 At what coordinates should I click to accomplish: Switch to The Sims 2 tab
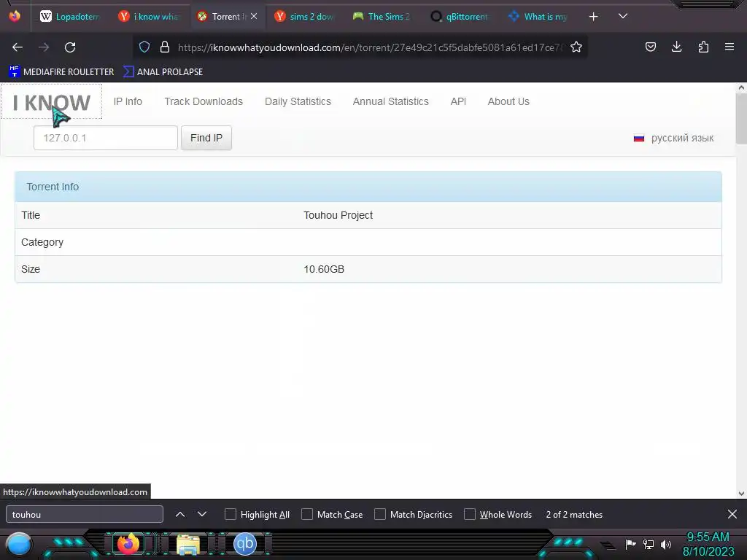(383, 17)
